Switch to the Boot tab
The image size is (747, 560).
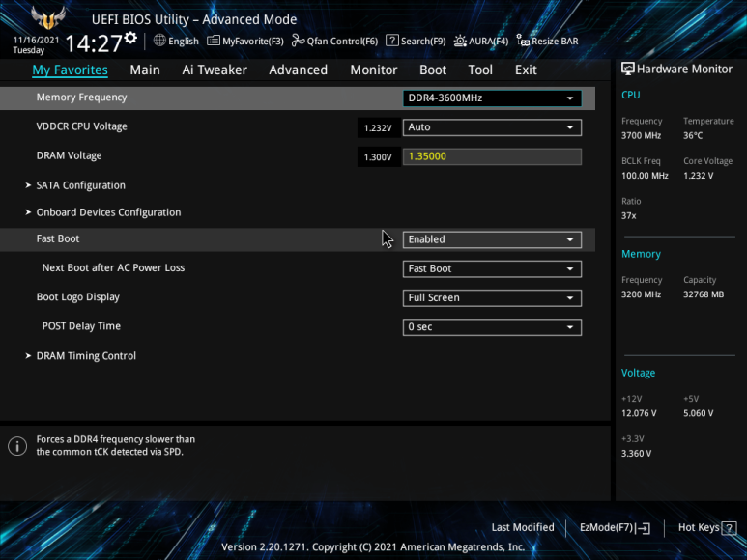click(x=433, y=70)
